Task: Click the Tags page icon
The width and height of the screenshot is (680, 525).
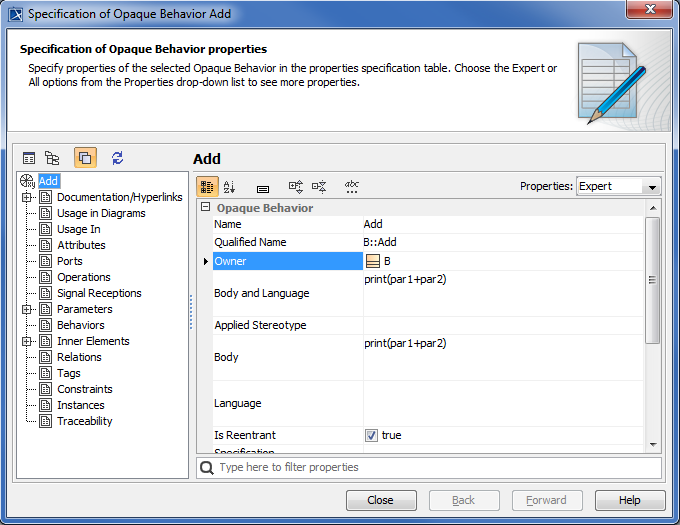Action: [46, 373]
